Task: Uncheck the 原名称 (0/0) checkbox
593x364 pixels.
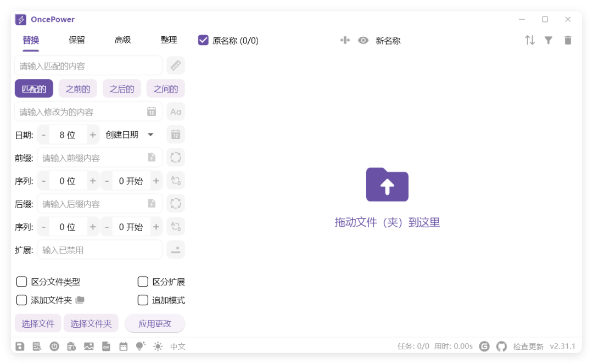Action: (204, 40)
